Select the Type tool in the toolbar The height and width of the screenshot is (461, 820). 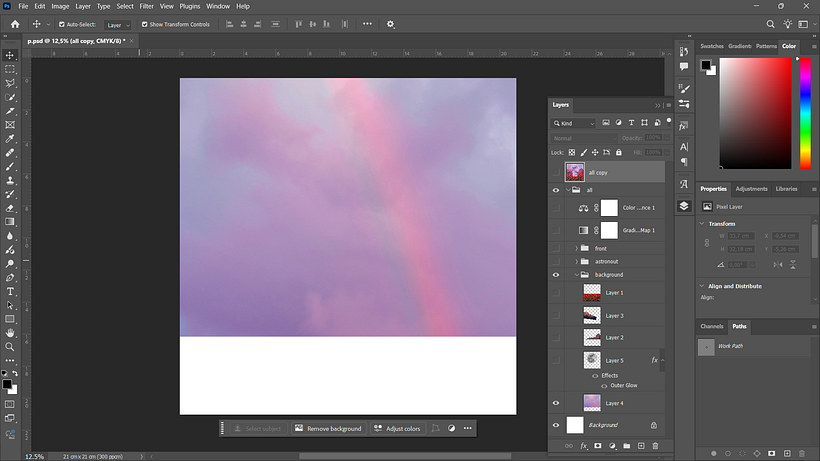(x=10, y=292)
